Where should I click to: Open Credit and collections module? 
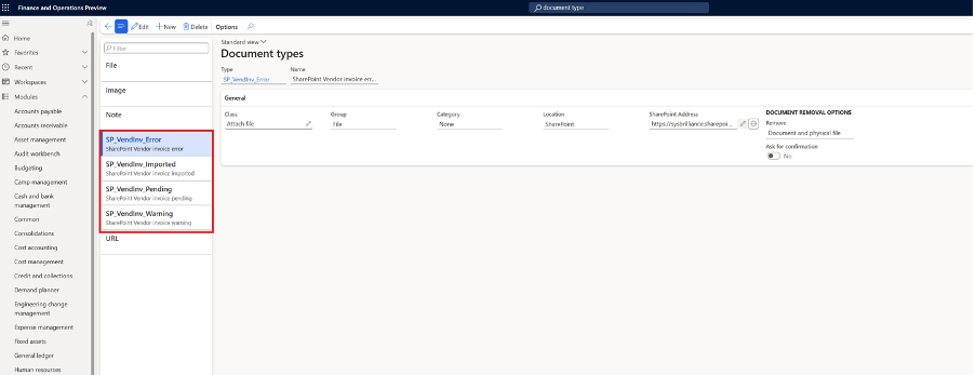(x=43, y=276)
